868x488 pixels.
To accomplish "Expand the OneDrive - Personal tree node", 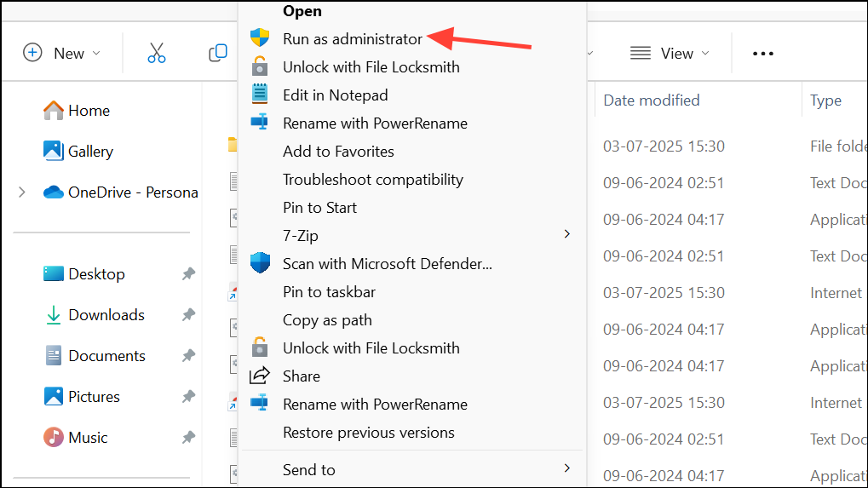I will click(x=22, y=192).
